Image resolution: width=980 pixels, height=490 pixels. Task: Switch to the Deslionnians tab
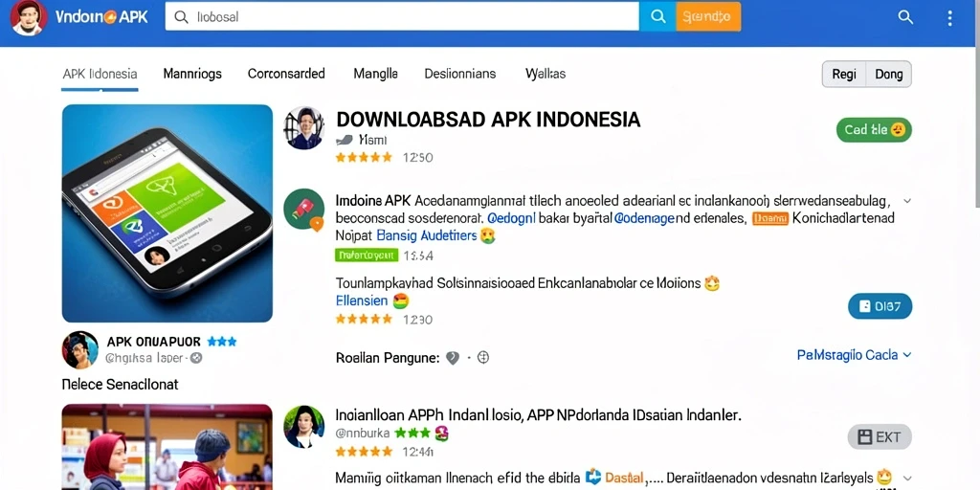[460, 74]
